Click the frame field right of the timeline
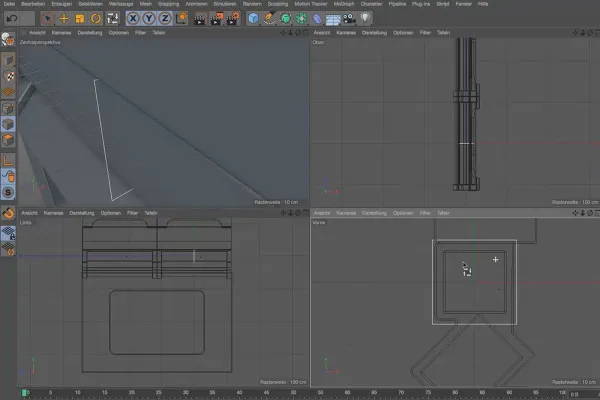 (x=584, y=394)
